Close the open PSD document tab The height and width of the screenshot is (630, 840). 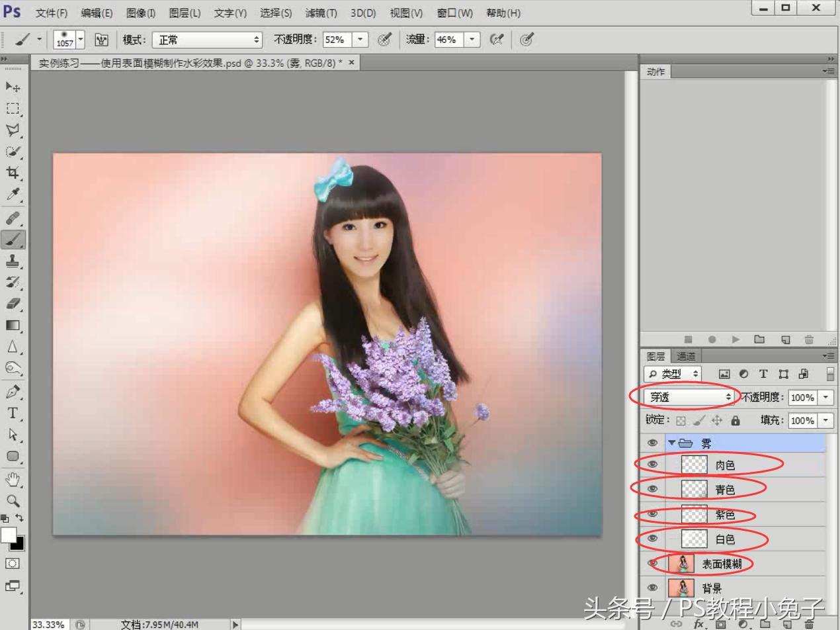(x=352, y=62)
